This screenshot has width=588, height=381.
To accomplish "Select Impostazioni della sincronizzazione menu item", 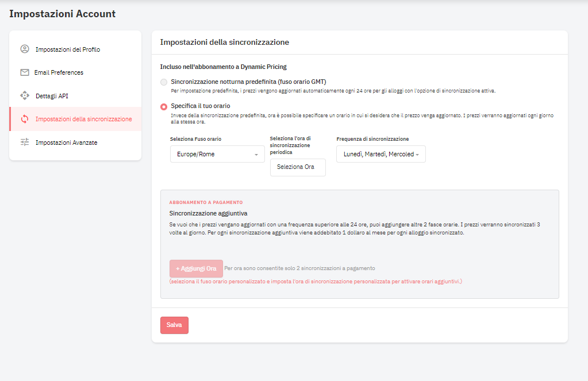I will 75,119.
